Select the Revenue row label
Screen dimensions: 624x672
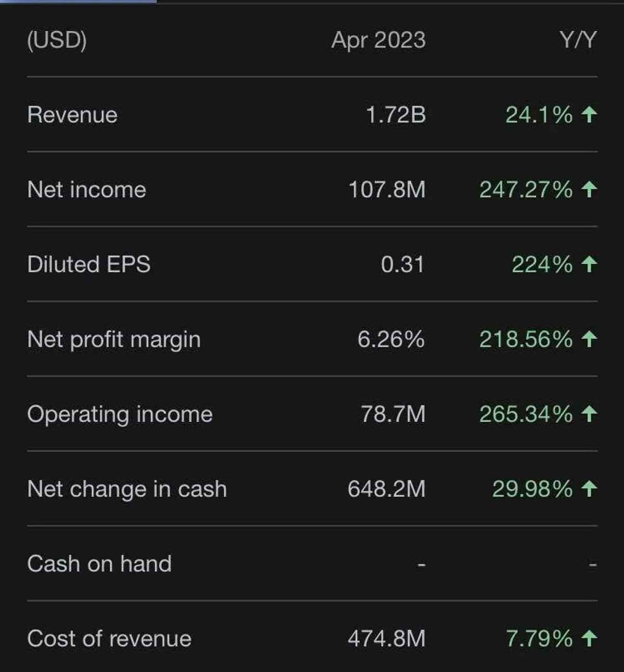point(72,115)
